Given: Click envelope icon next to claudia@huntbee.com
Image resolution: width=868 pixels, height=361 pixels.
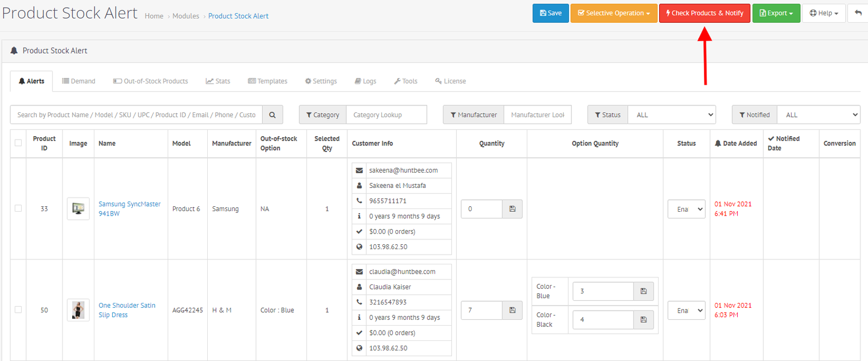Looking at the screenshot, I should (359, 272).
